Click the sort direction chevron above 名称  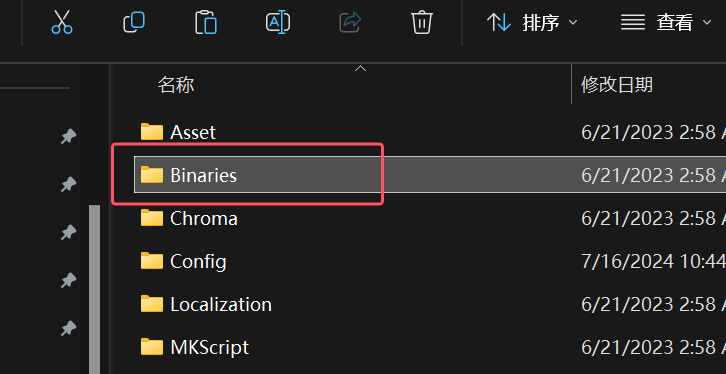point(360,69)
